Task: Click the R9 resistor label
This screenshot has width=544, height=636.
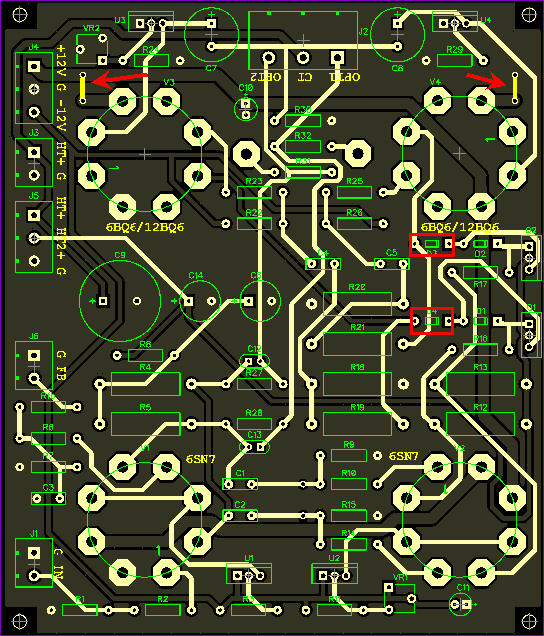Action: point(348,445)
